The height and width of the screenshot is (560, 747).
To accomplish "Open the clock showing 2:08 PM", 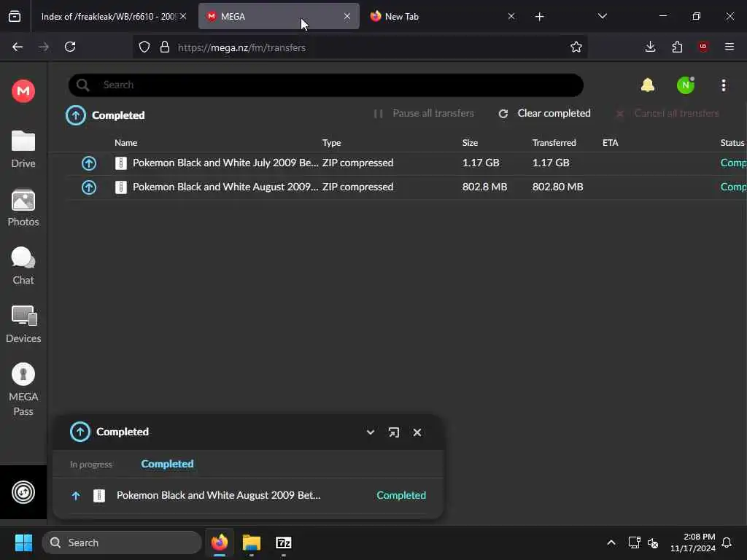I will (x=693, y=542).
